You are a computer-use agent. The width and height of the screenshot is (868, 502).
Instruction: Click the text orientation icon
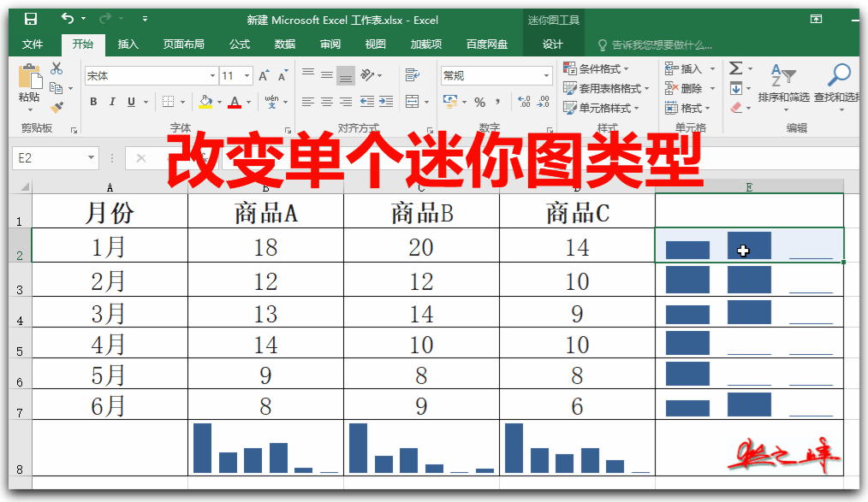pos(367,74)
